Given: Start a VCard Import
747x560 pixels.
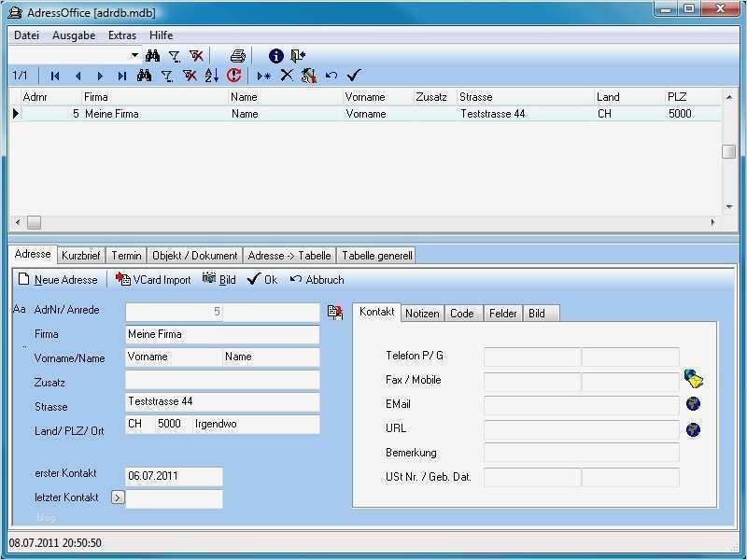Looking at the screenshot, I should pyautogui.click(x=154, y=279).
